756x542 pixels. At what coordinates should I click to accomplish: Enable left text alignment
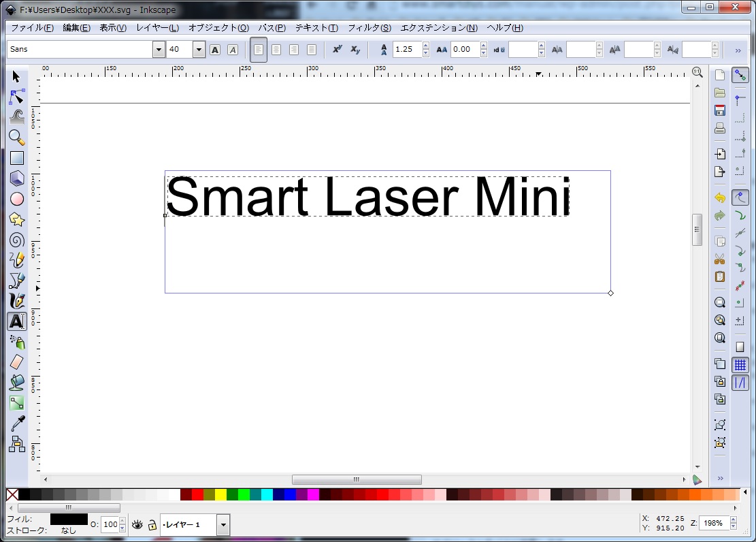[x=259, y=50]
